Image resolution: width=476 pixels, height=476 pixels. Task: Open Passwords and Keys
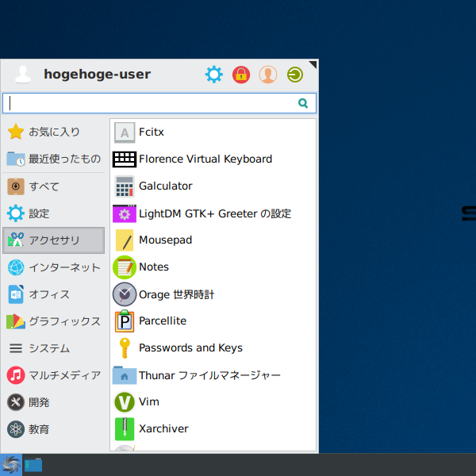pyautogui.click(x=213, y=348)
